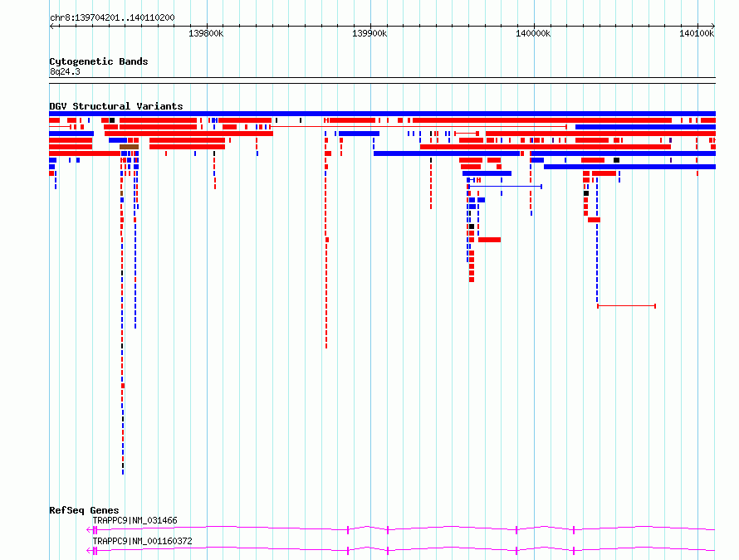Select the isolated red bar beside black square
Image resolution: width=739 pixels, height=560 pixels.
coord(489,240)
